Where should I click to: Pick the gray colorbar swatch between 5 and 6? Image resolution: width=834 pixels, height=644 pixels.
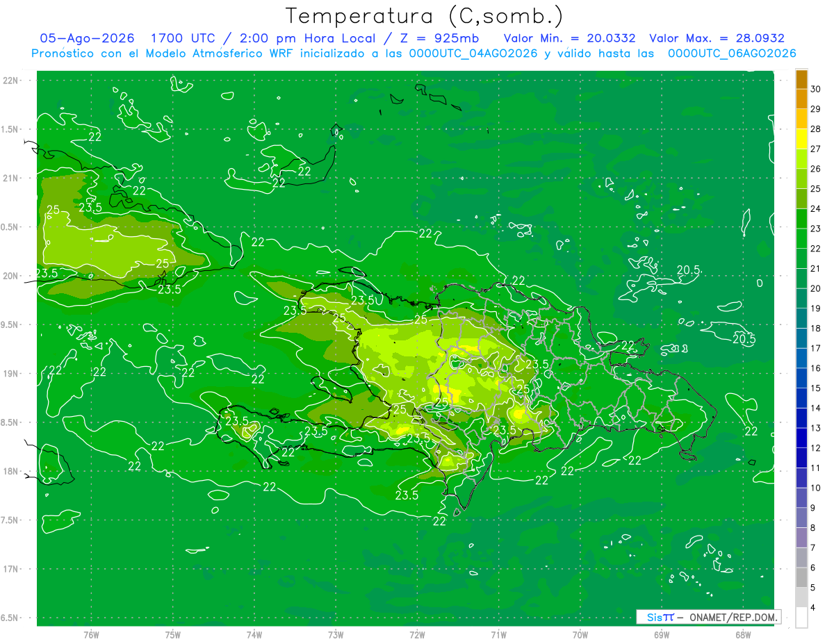[801, 577]
